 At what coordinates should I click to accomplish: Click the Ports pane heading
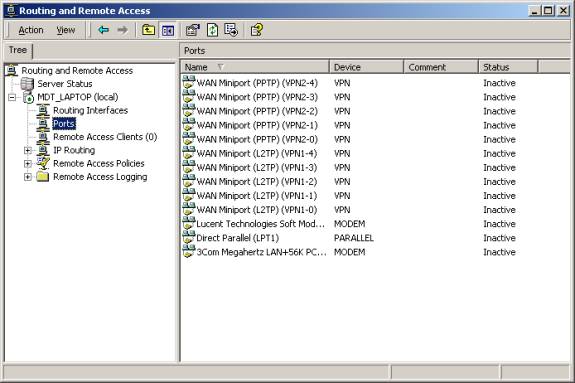pyautogui.click(x=194, y=51)
